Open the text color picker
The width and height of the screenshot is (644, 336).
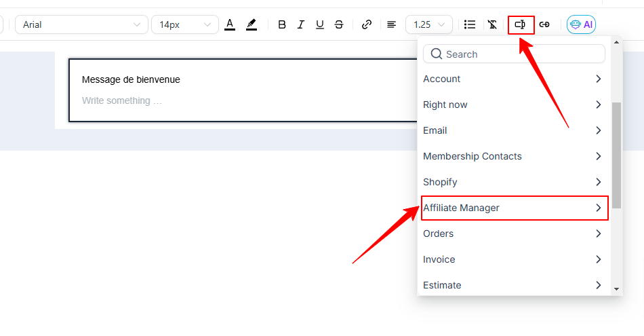[230, 24]
